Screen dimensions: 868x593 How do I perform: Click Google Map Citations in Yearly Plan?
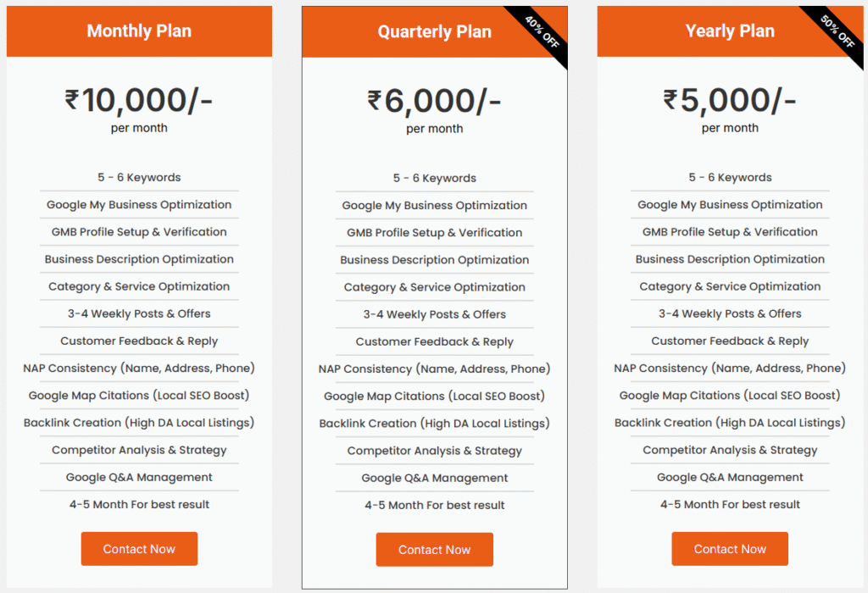point(730,396)
